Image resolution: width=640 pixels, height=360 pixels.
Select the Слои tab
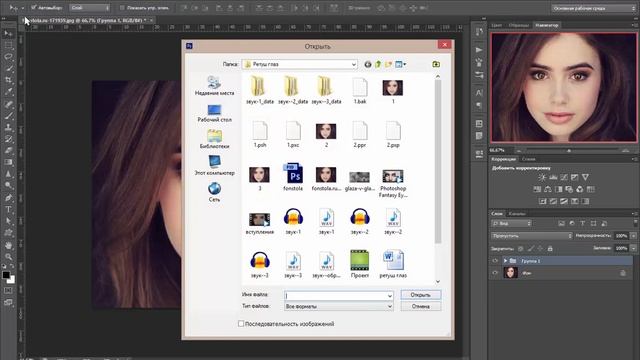[497, 213]
